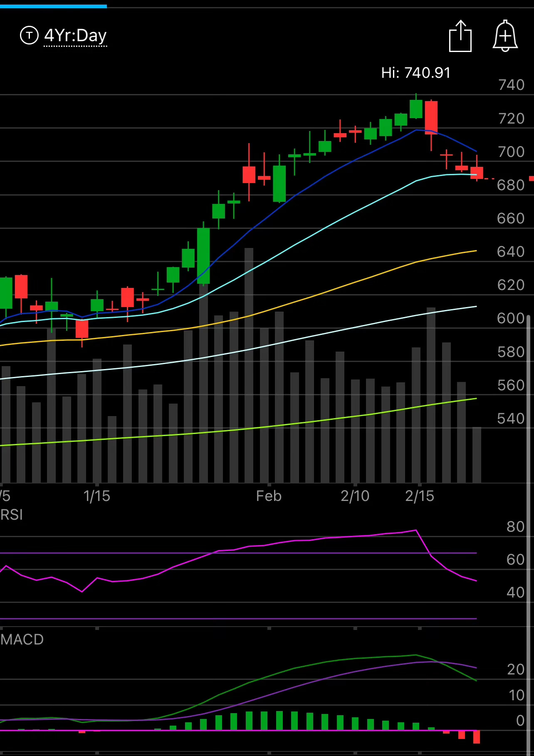Tap the 740 price axis label
Image resolution: width=534 pixels, height=756 pixels.
pyautogui.click(x=511, y=85)
